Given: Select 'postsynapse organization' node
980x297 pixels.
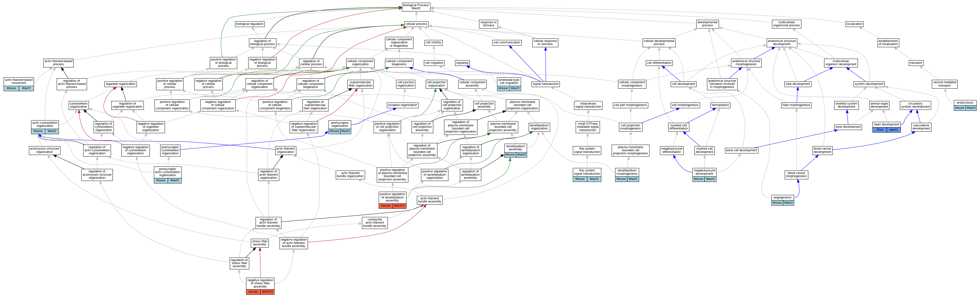Looking at the screenshot, I should click(x=339, y=127).
